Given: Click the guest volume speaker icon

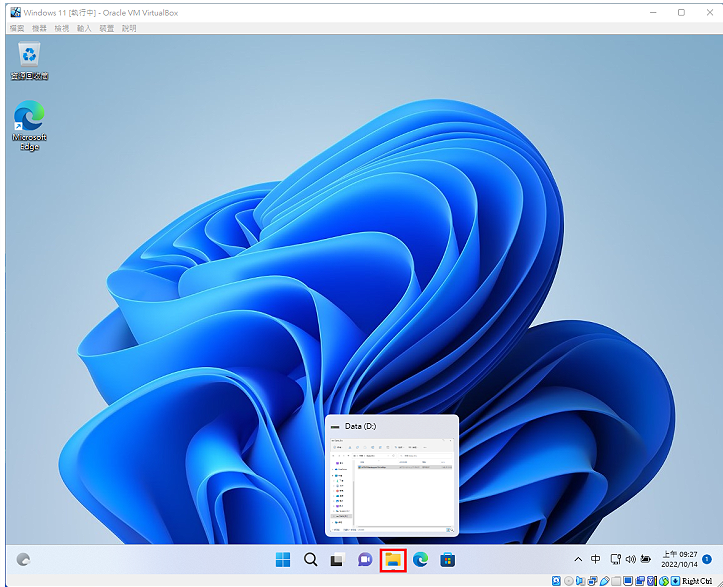Looking at the screenshot, I should point(630,559).
